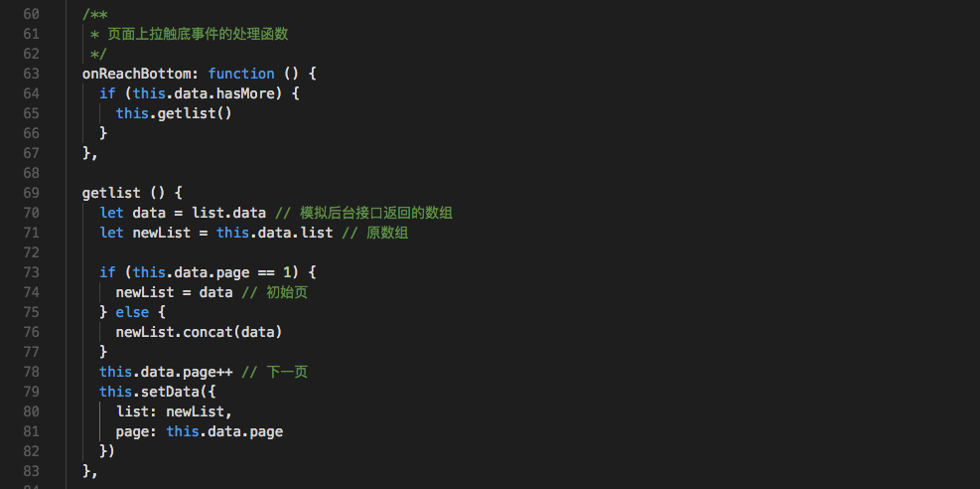The height and width of the screenshot is (489, 980).
Task: Click the list: newList property line
Action: (175, 412)
